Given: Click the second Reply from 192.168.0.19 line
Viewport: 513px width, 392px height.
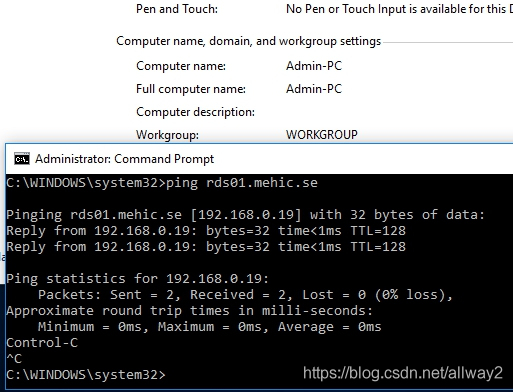Looking at the screenshot, I should 206,247.
